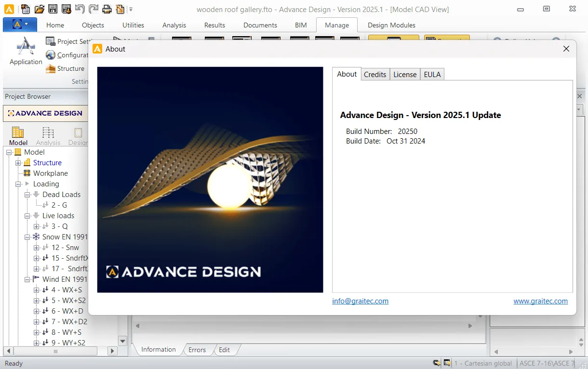Click the Print icon in quick access toolbar
Image resolution: width=588 pixels, height=369 pixels.
click(x=107, y=9)
